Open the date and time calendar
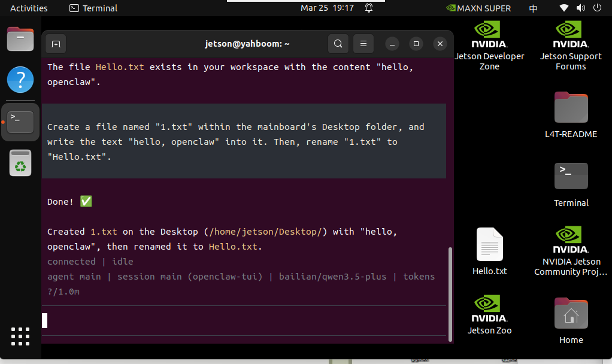Screen dimensions: 612x364 point(327,8)
